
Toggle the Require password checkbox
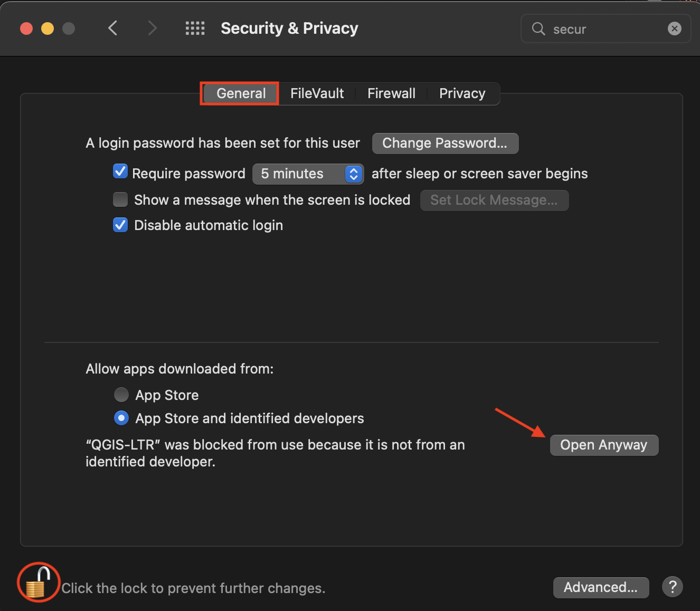point(120,171)
